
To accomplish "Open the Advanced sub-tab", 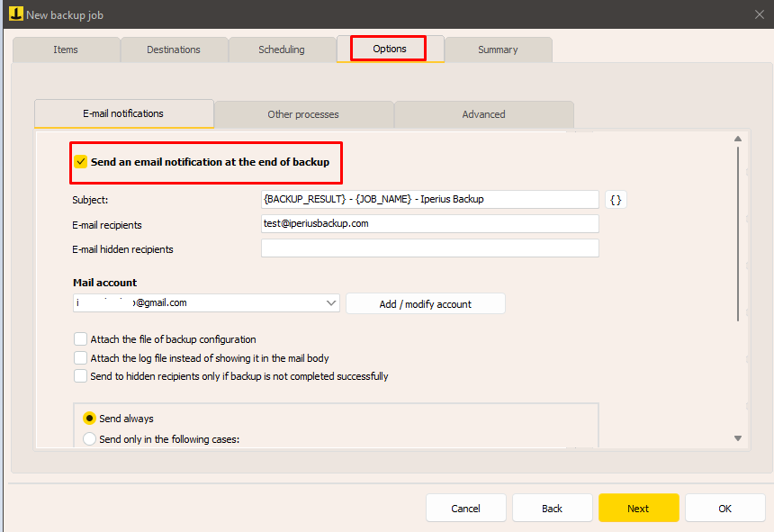I will 484,114.
